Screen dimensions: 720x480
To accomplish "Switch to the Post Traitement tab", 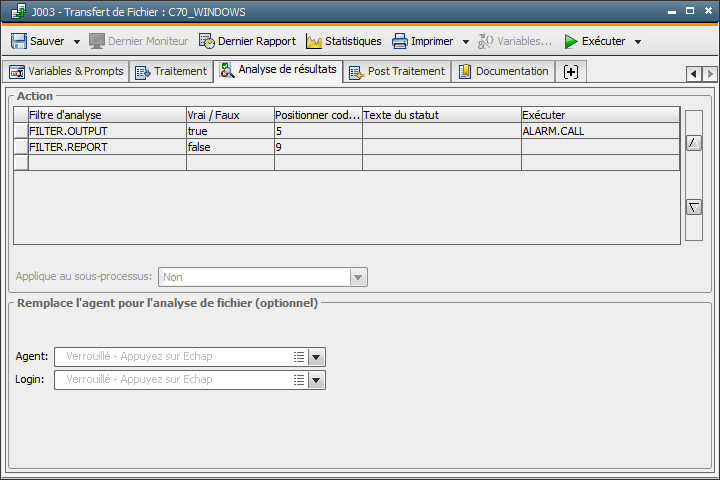I will [x=396, y=72].
